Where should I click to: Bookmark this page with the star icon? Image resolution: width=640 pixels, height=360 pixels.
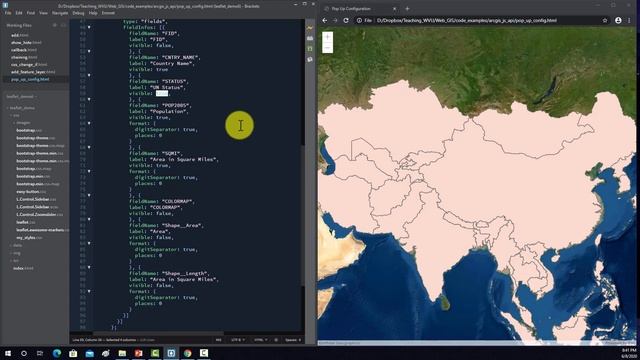coord(605,20)
